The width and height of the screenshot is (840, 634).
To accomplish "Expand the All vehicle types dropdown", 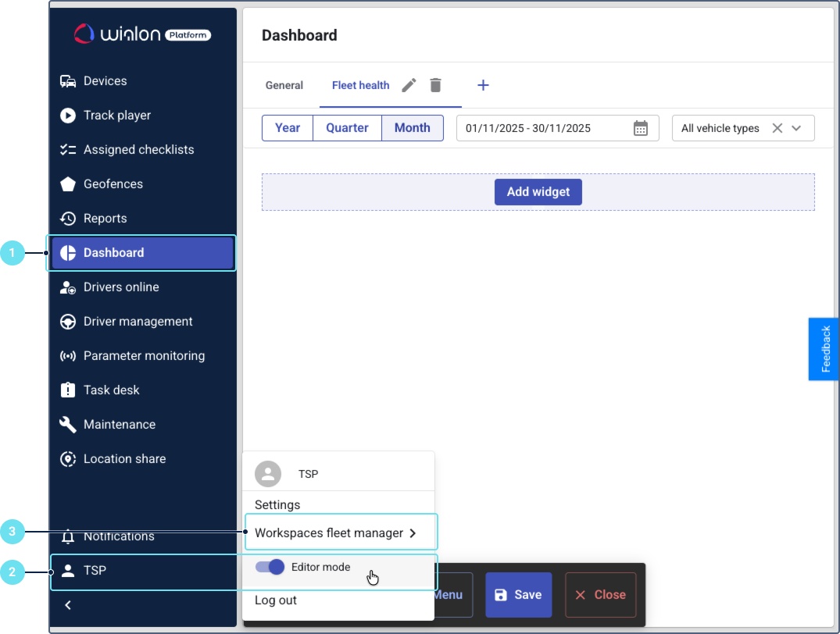I will click(x=796, y=128).
